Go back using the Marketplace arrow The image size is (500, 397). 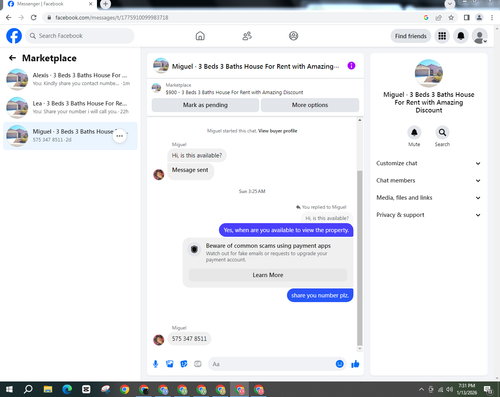point(12,58)
